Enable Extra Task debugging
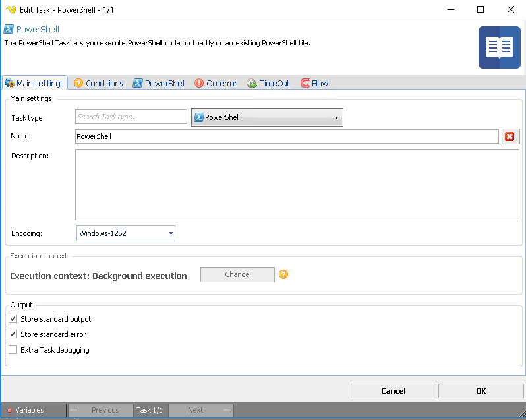This screenshot has width=526, height=420. tap(13, 350)
